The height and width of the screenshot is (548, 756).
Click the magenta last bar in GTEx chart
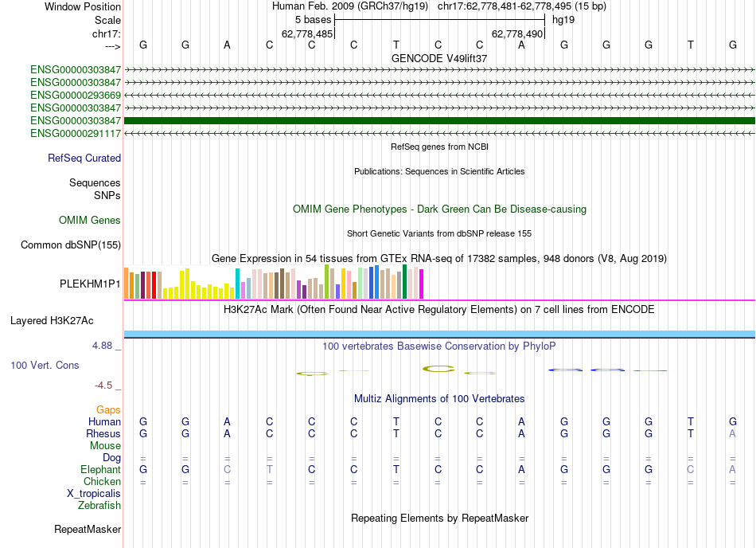pos(422,284)
